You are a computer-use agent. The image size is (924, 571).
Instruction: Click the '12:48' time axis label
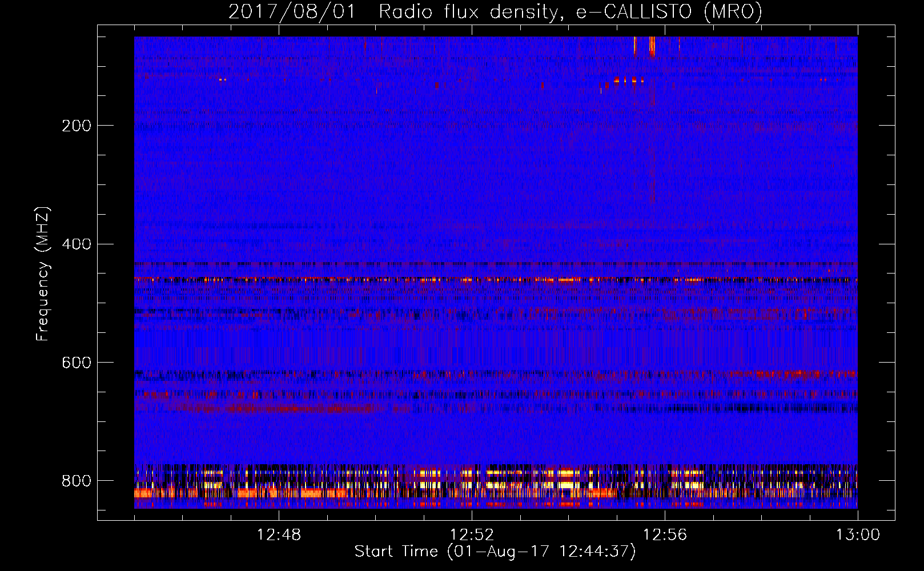coord(279,535)
